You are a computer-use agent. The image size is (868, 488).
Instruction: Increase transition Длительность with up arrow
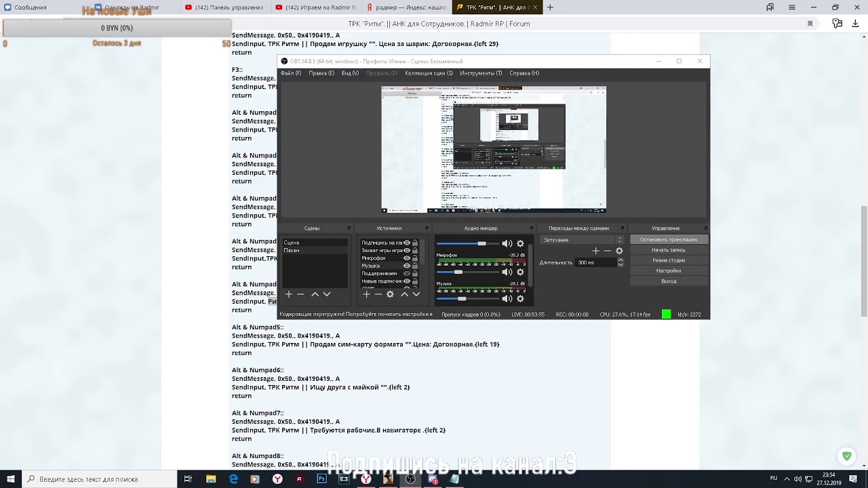tap(620, 260)
